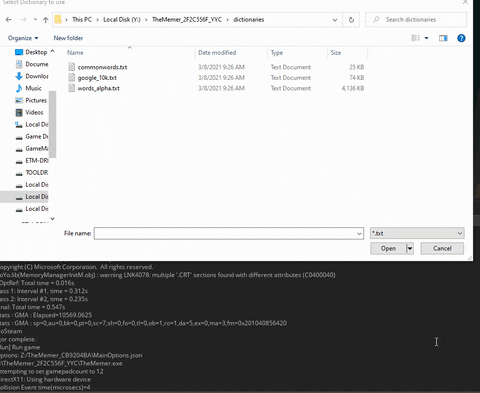Open the help icon
The height and width of the screenshot is (393, 480).
[461, 38]
